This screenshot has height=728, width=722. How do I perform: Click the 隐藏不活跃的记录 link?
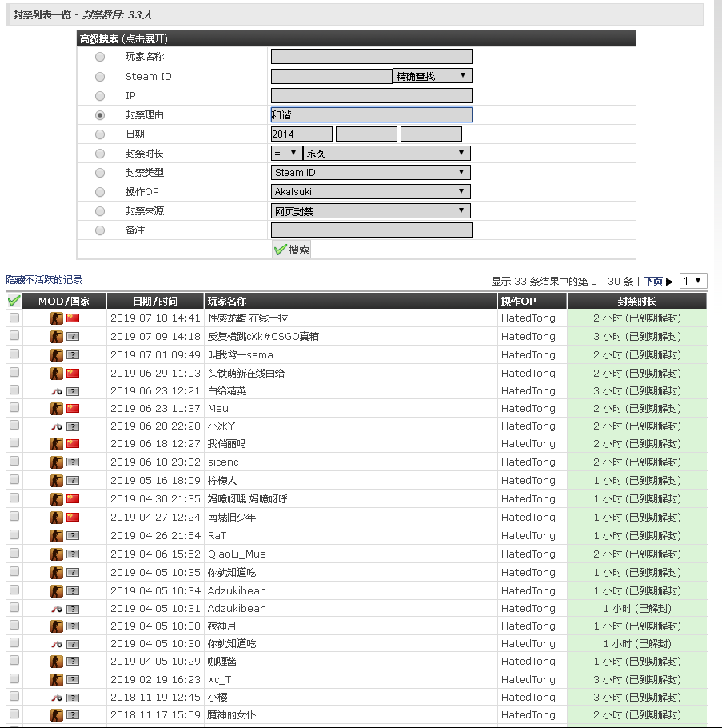pos(45,280)
